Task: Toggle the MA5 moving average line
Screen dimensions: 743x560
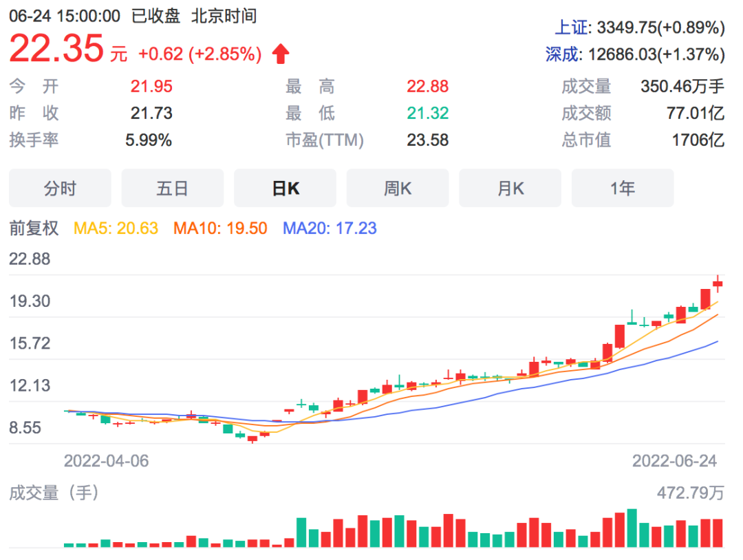Action: (x=116, y=228)
